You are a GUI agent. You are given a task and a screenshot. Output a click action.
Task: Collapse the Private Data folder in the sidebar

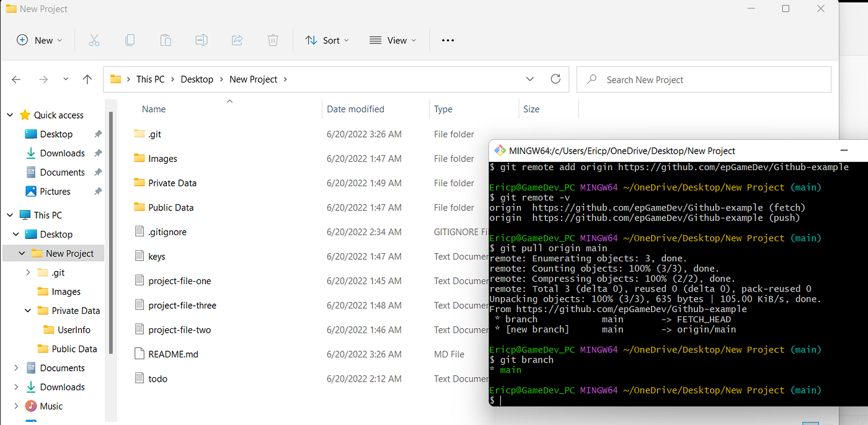click(27, 310)
